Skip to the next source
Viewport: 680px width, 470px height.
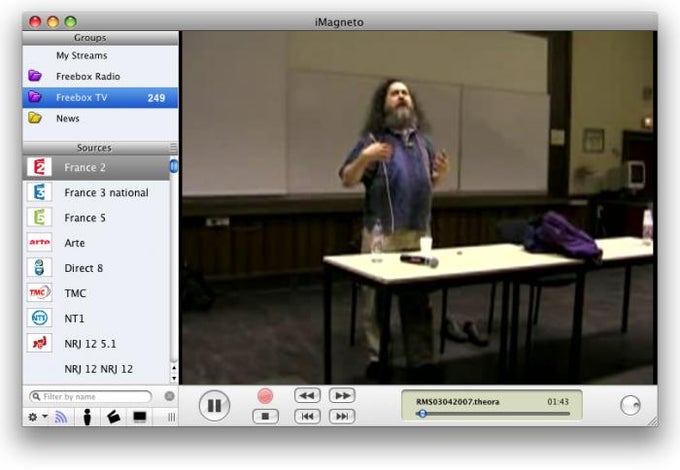pyautogui.click(x=342, y=416)
